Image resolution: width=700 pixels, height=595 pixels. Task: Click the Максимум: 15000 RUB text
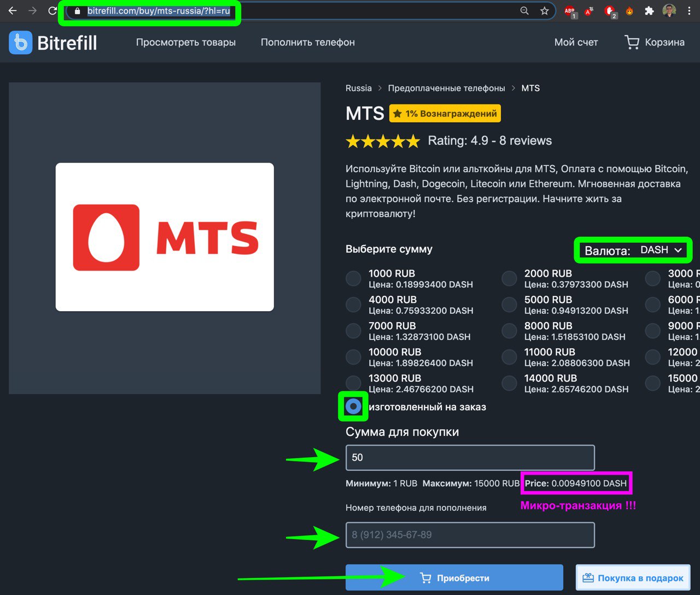click(x=471, y=483)
